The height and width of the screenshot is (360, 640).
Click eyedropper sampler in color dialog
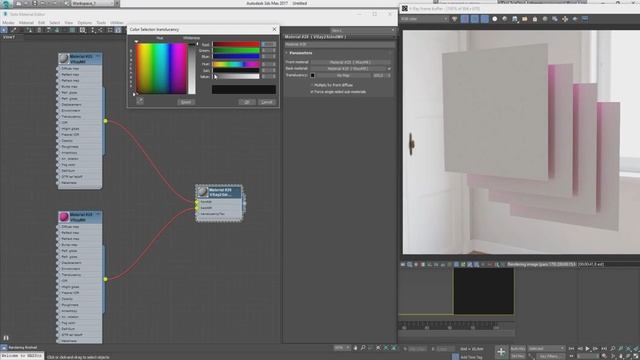pos(140,101)
